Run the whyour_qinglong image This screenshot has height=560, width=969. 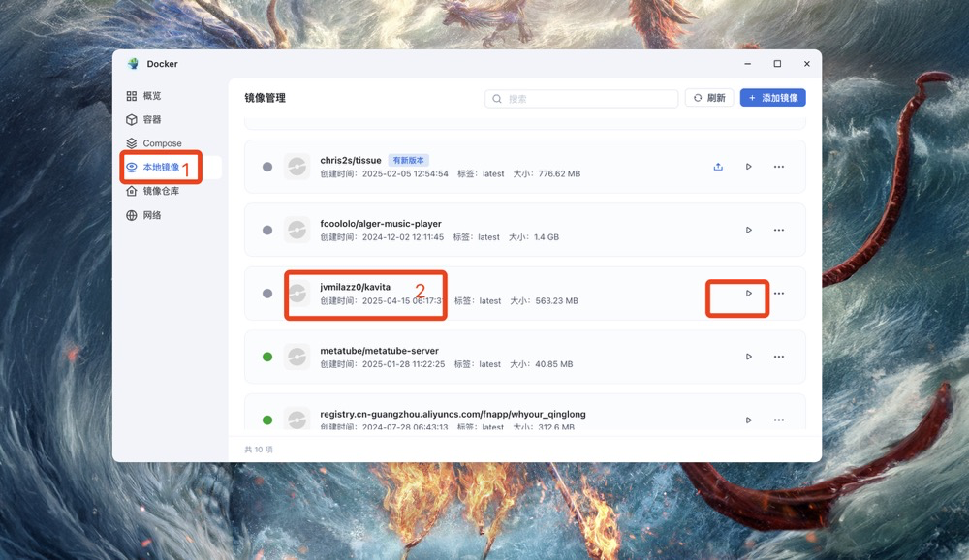[748, 420]
